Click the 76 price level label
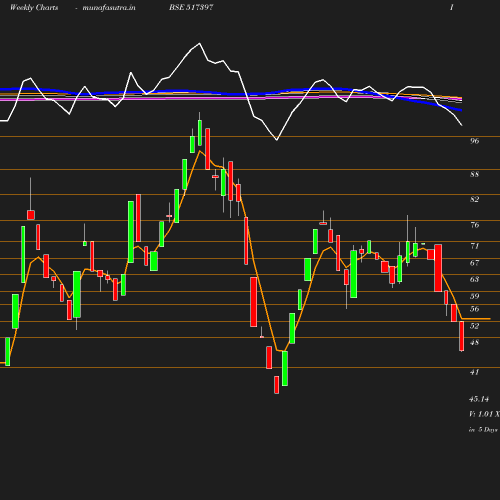500x500 pixels. pos(474,225)
